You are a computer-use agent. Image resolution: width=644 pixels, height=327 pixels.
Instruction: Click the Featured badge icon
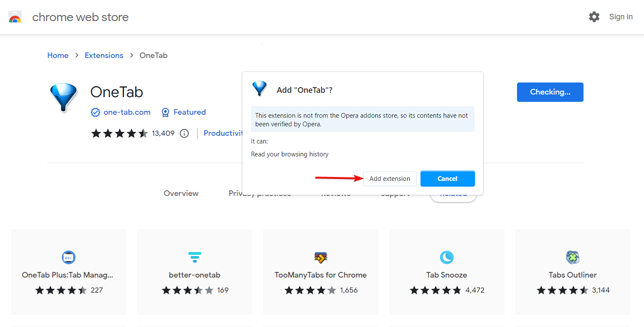(x=165, y=113)
